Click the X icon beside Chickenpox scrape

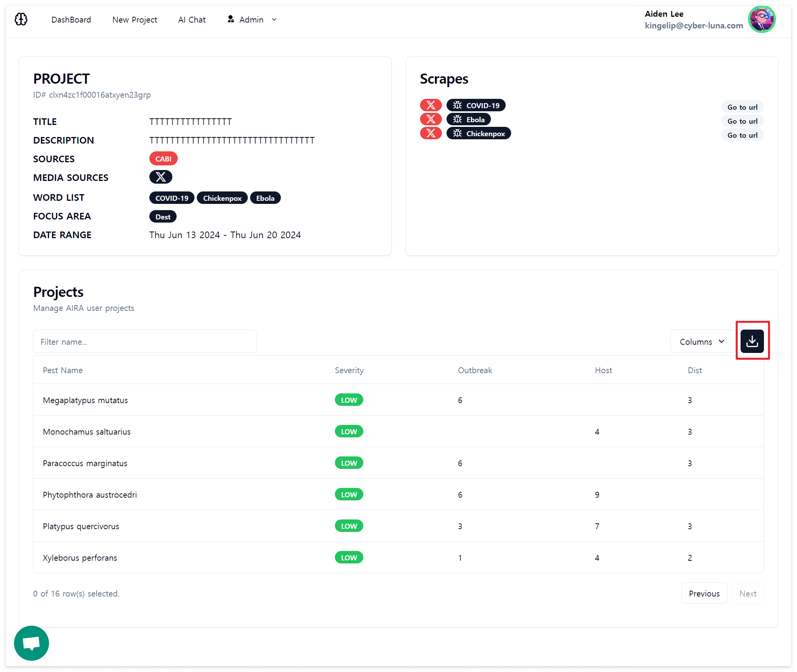(x=431, y=133)
